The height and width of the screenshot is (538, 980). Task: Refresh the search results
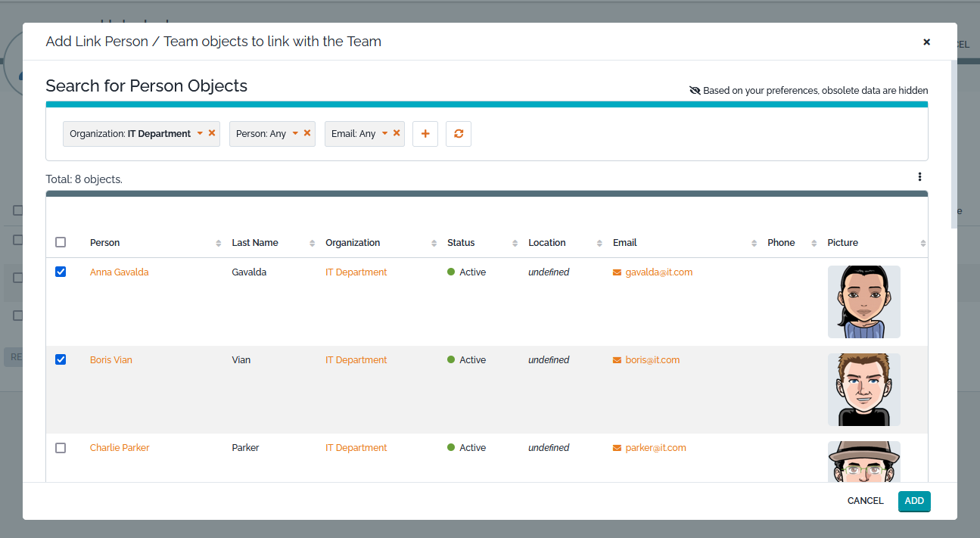(458, 133)
